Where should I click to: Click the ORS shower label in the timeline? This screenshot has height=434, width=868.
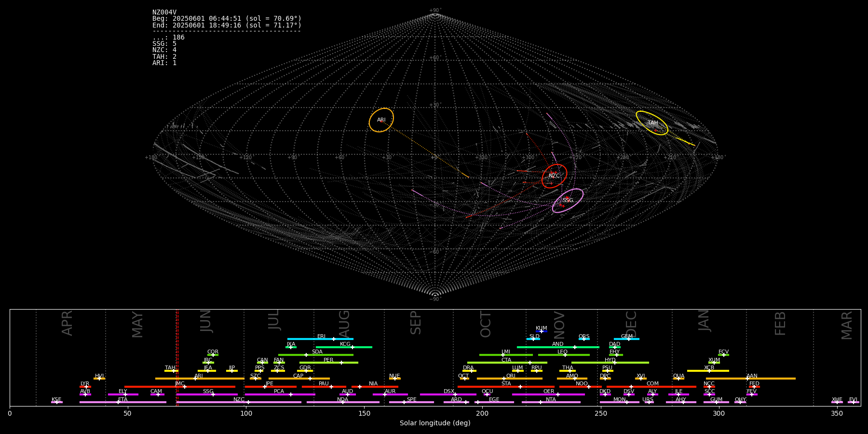coord(584,337)
